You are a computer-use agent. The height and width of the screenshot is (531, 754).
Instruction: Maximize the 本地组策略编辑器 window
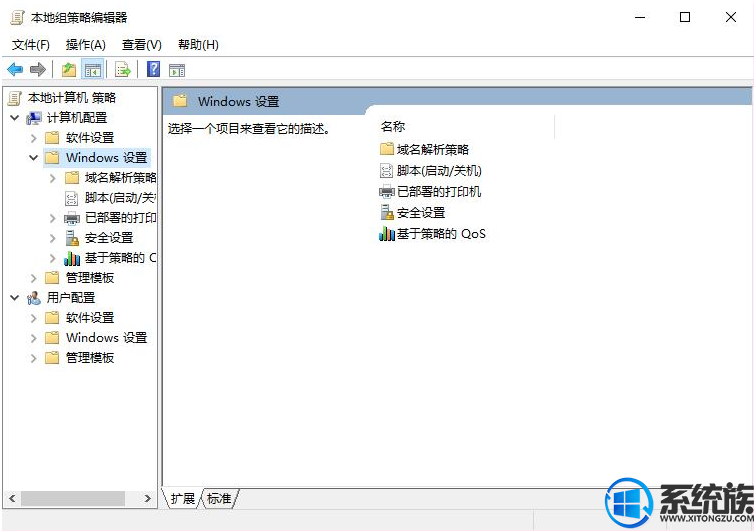(x=685, y=18)
